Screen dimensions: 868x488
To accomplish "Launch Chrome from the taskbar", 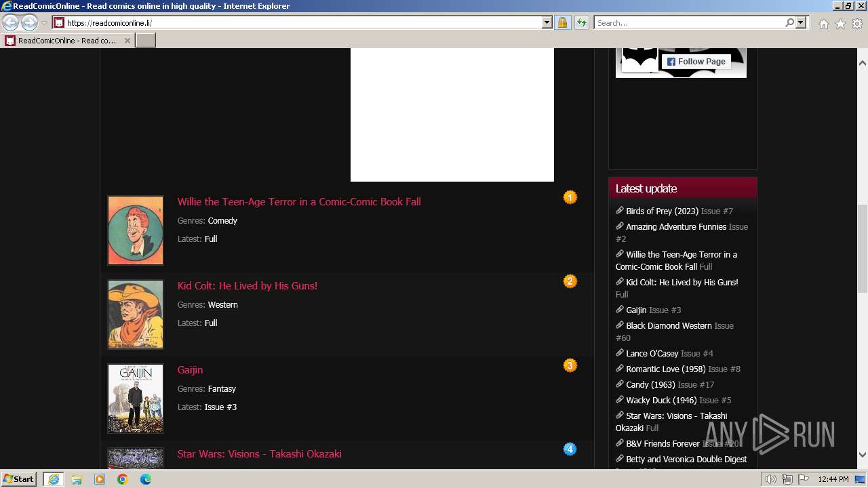I will (x=123, y=479).
